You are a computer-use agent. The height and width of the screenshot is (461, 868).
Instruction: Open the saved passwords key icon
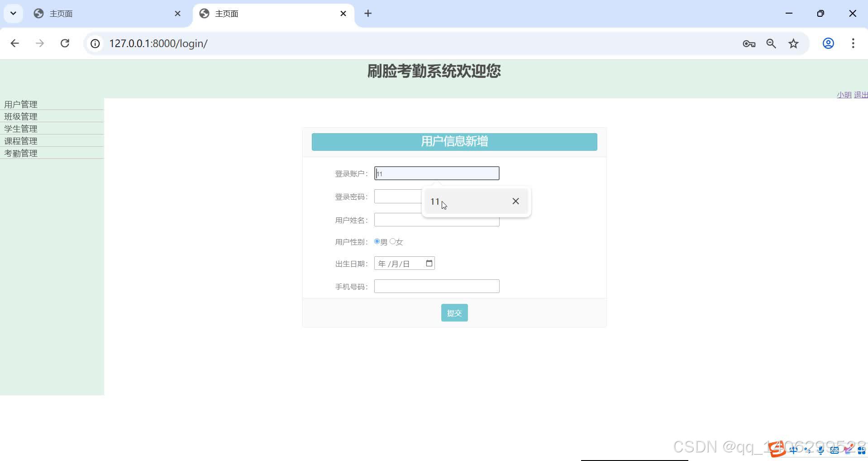[749, 43]
